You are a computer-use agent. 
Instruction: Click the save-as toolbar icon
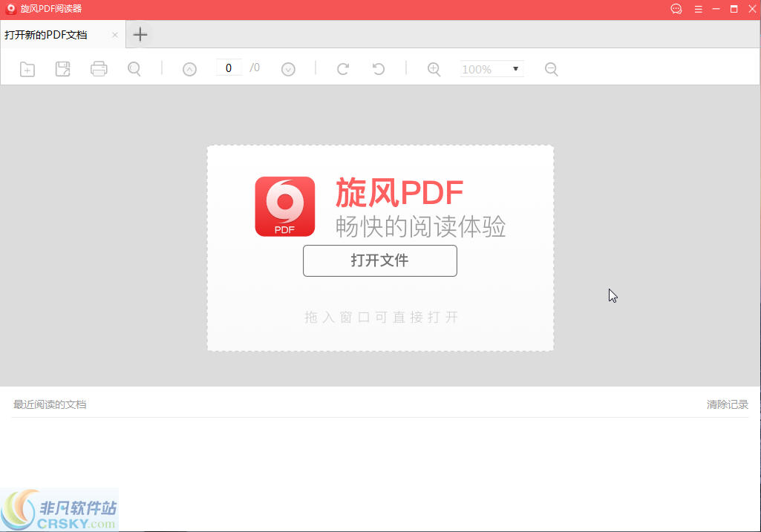coord(63,69)
